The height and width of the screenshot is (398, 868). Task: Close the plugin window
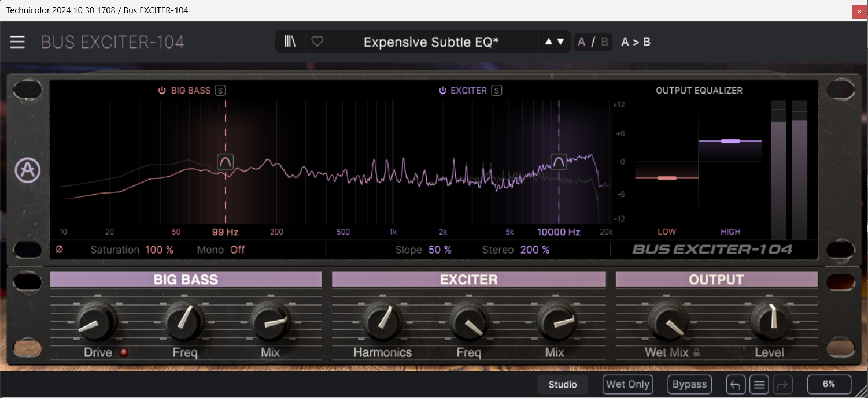[x=859, y=11]
